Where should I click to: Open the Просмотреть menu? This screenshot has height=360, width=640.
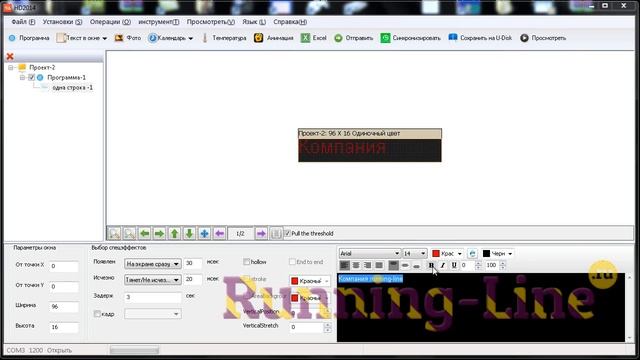(211, 22)
